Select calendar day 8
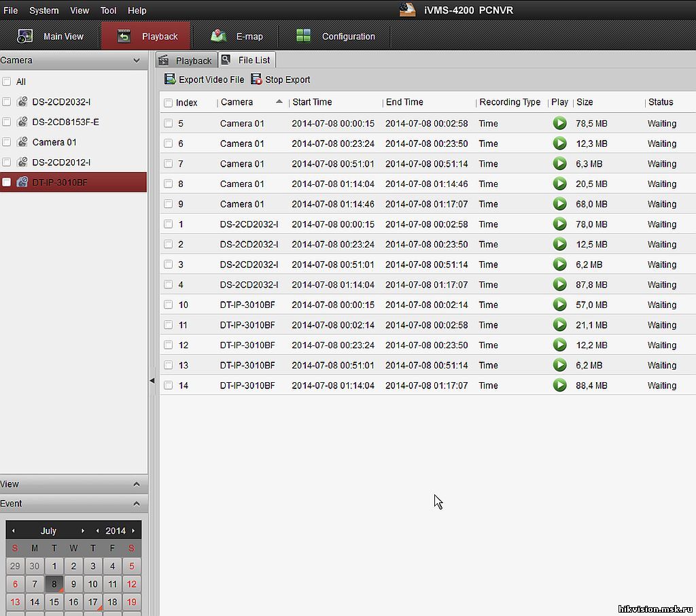This screenshot has height=616, width=696. pos(54,584)
